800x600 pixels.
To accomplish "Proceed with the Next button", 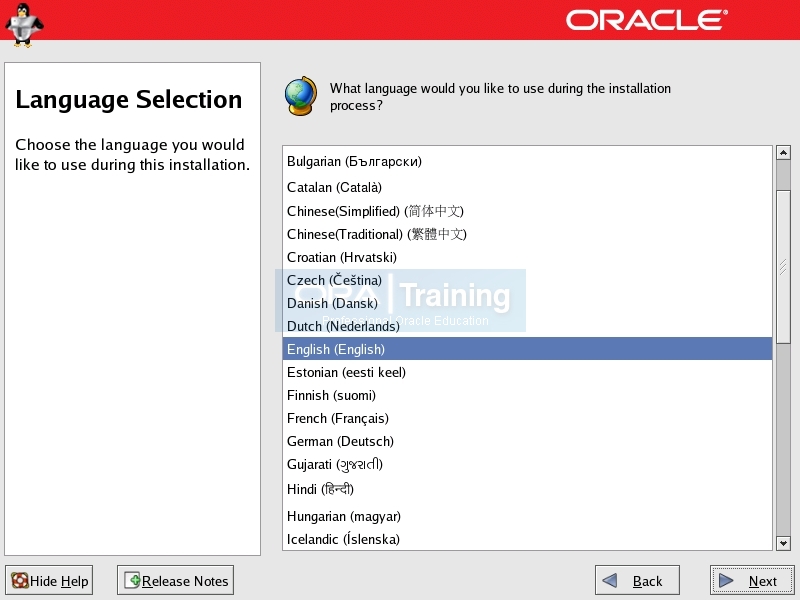I will click(x=752, y=580).
